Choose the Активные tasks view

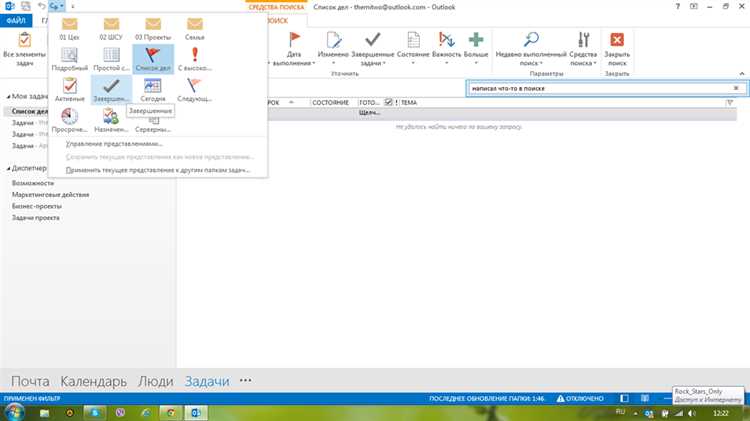(69, 89)
